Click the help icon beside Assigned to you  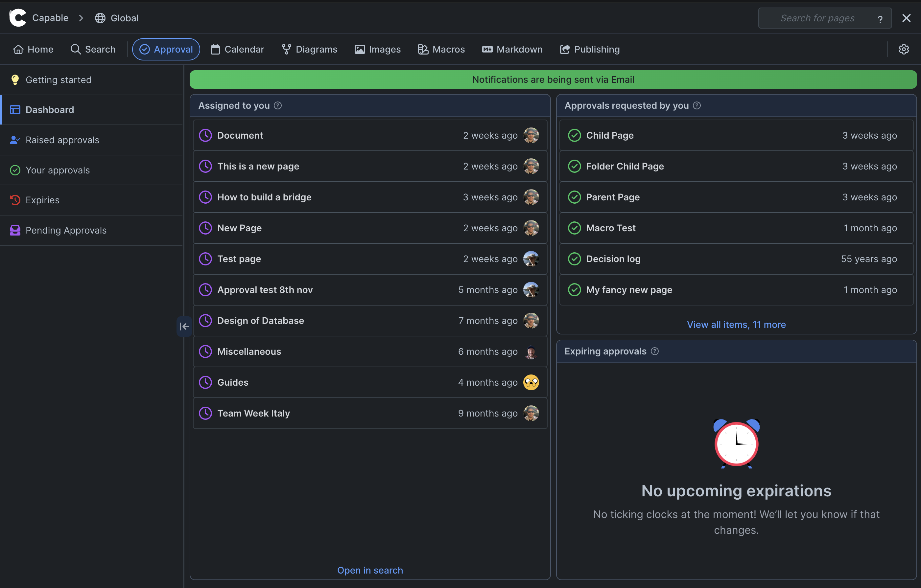(x=278, y=105)
